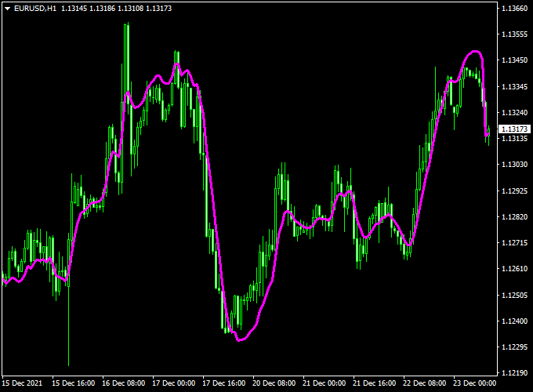Click the 21 Dec 16:00 time label
533x392 pixels.
tap(374, 383)
